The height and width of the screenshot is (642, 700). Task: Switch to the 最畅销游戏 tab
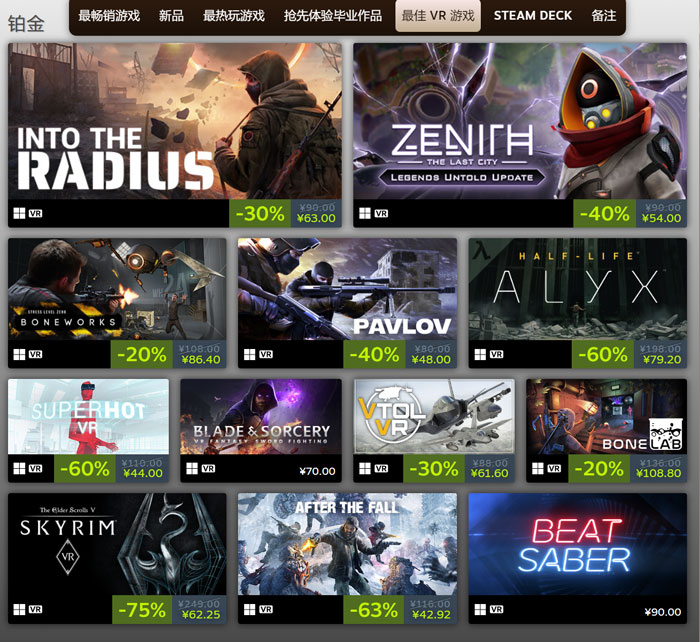pyautogui.click(x=109, y=16)
